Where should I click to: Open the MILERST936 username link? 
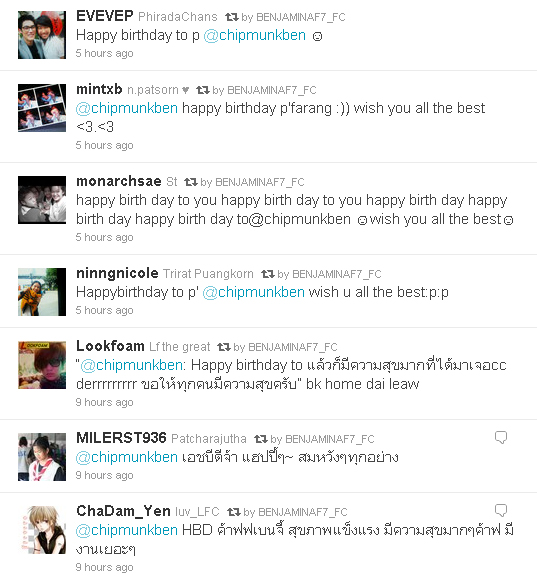(x=121, y=438)
